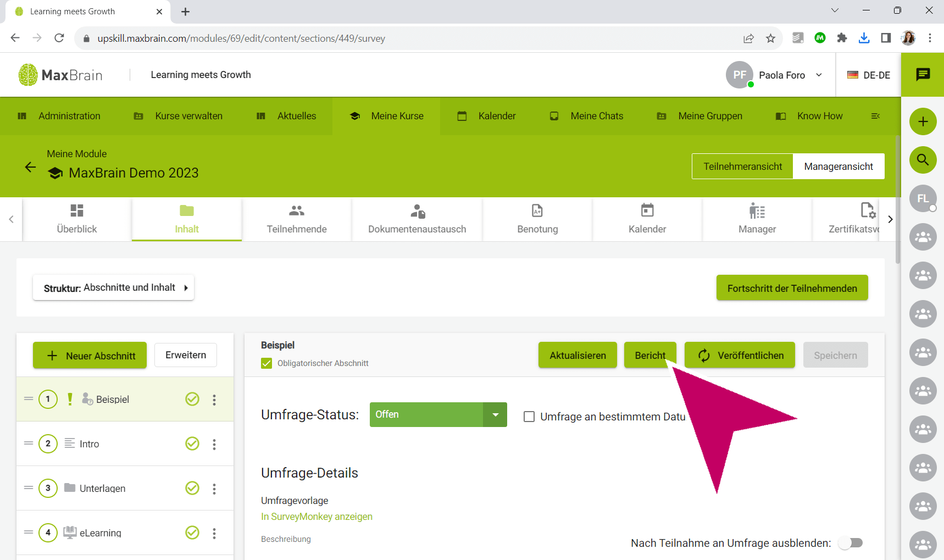Image resolution: width=944 pixels, height=560 pixels.
Task: Click the MaxBrain logo
Action: (x=60, y=75)
